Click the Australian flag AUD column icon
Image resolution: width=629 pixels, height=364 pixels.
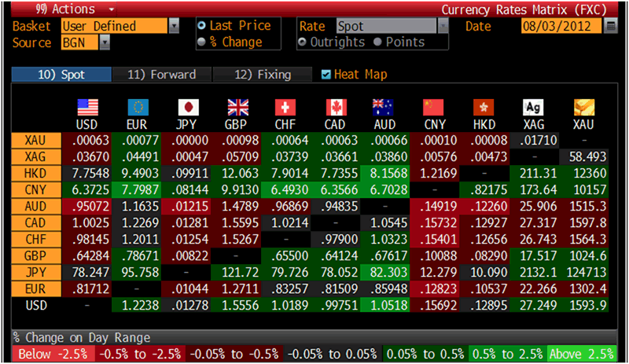384,107
